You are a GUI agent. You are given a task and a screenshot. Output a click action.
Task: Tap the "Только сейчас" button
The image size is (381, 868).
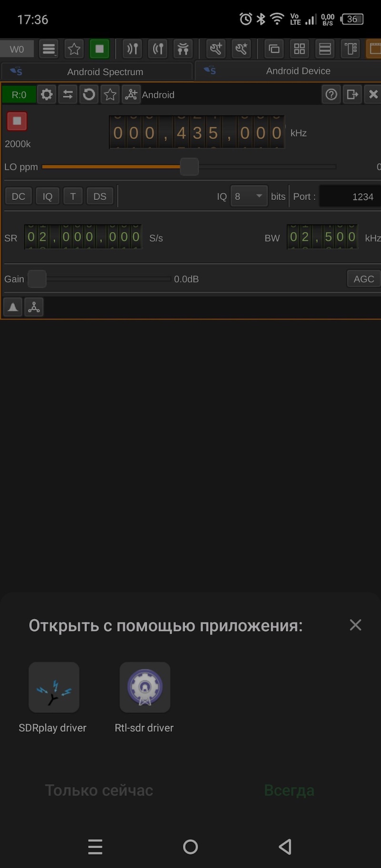coord(99,790)
